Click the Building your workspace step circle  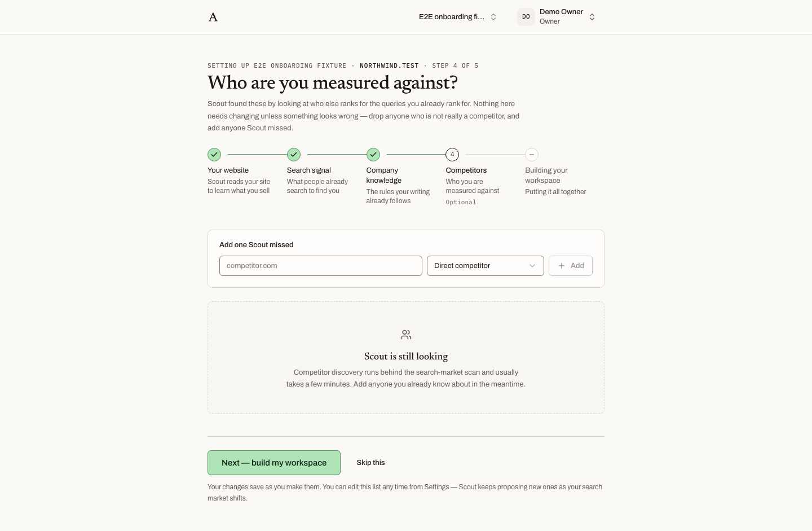pyautogui.click(x=532, y=155)
